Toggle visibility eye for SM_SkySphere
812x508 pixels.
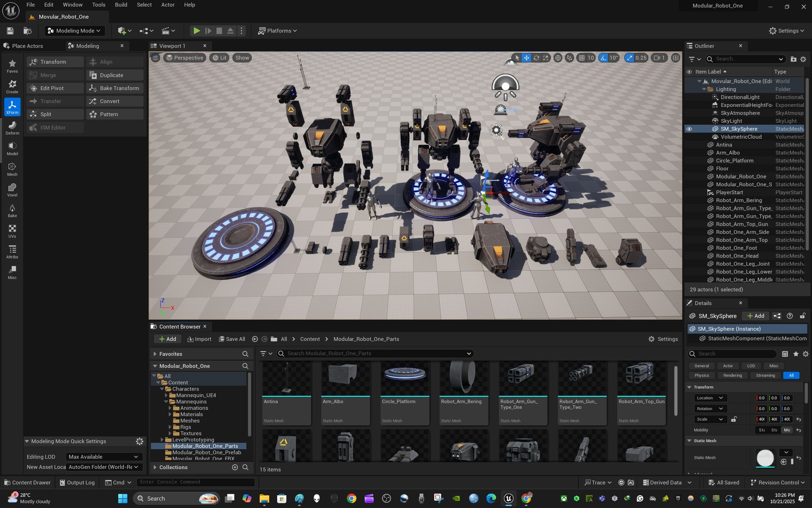click(689, 129)
